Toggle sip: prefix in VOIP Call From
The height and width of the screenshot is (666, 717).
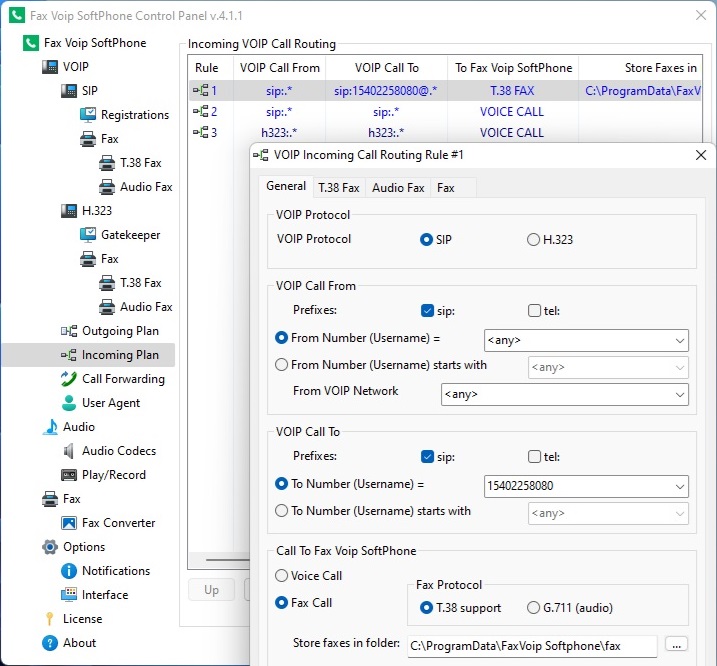pyautogui.click(x=427, y=311)
